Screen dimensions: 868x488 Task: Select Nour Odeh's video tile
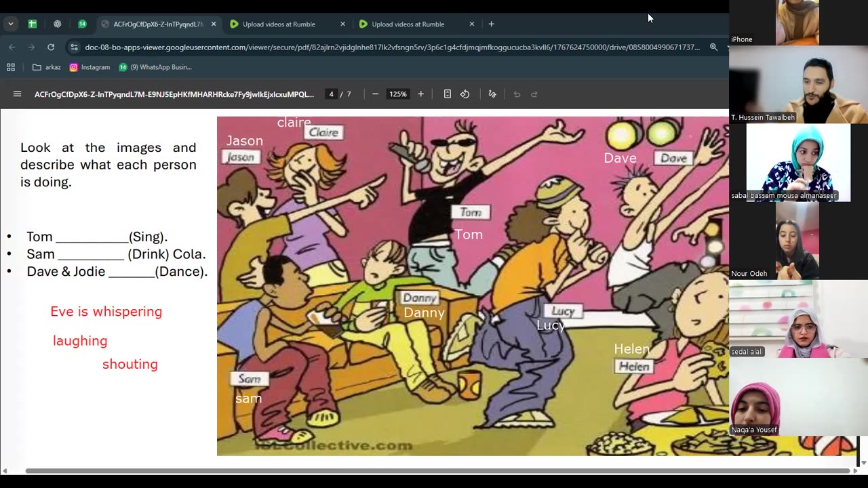[x=798, y=241]
